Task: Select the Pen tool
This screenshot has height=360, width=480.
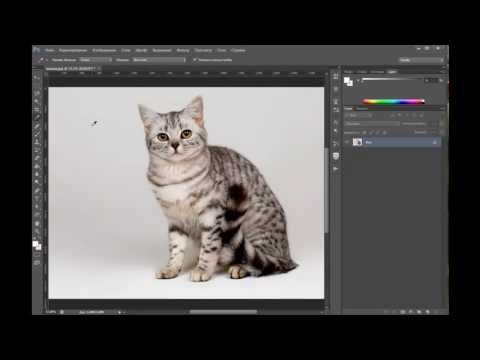Action: [37, 190]
